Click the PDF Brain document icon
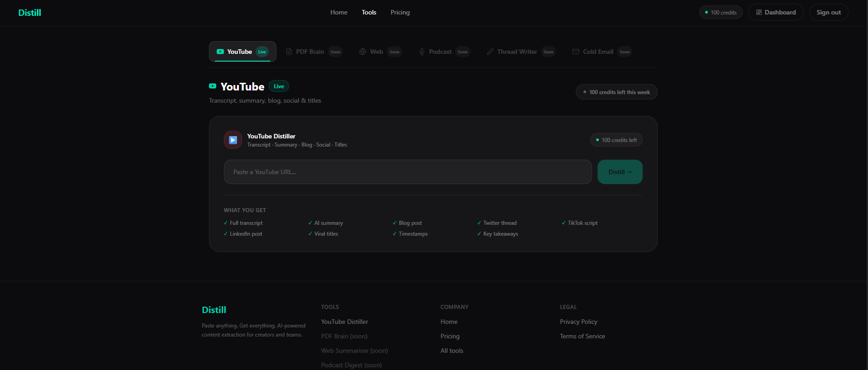868x370 pixels. point(289,52)
